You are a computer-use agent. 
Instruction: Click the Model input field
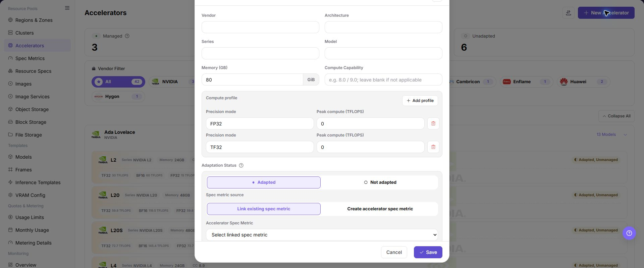[383, 53]
